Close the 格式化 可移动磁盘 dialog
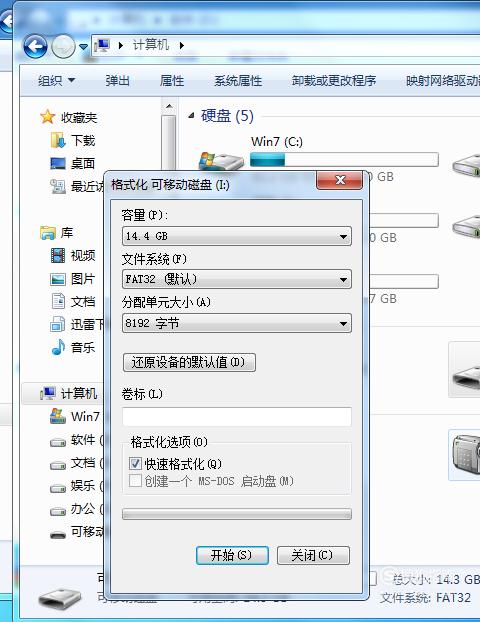The height and width of the screenshot is (622, 480). pyautogui.click(x=340, y=180)
